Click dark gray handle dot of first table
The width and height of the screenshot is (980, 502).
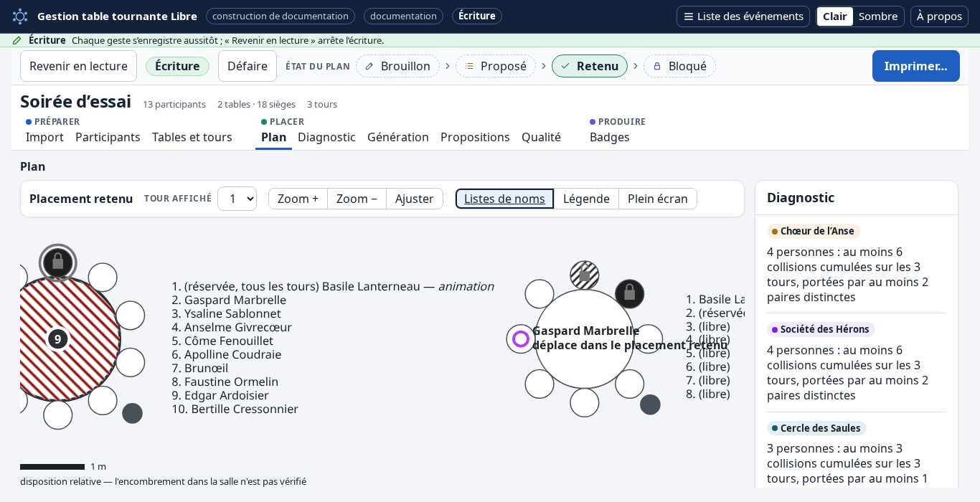pos(132,413)
